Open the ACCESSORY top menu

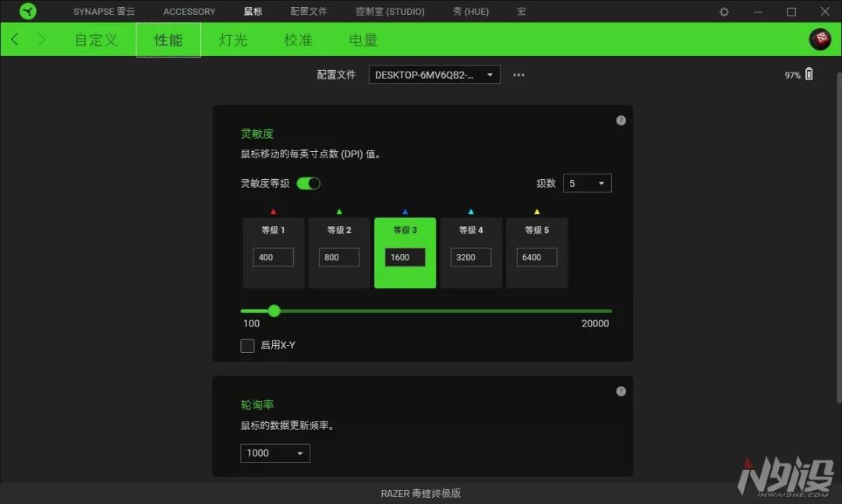(189, 11)
